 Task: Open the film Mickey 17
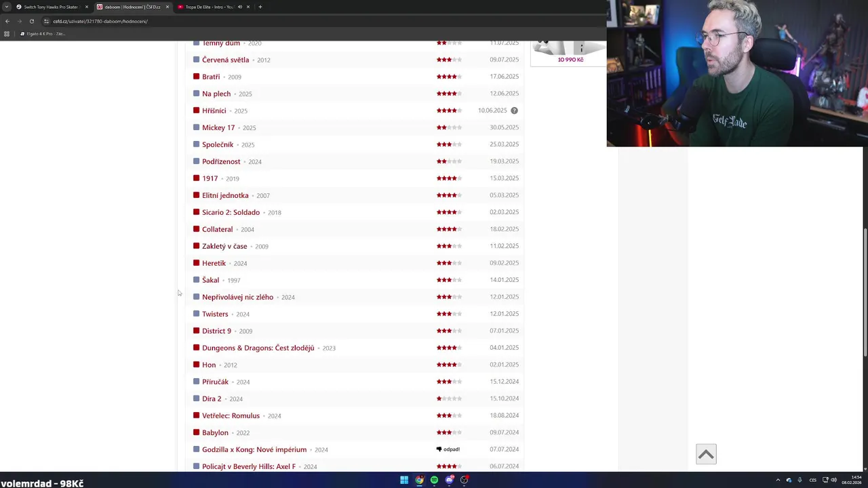(218, 127)
